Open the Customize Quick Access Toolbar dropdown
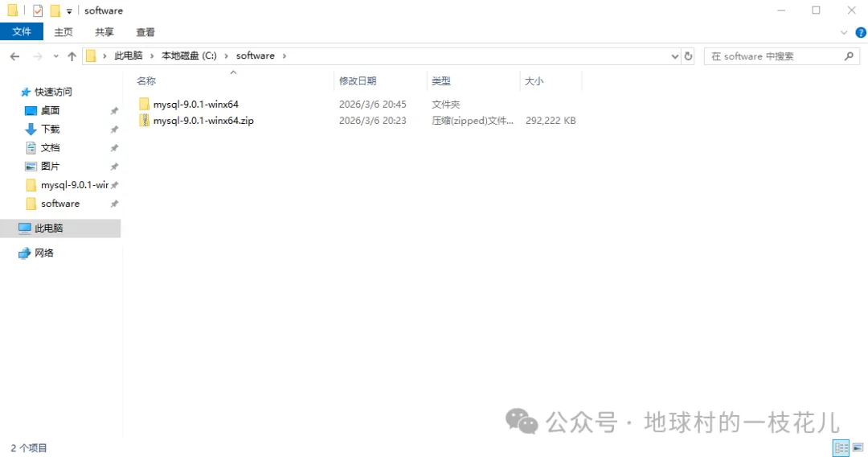This screenshot has height=457, width=868. 69,11
